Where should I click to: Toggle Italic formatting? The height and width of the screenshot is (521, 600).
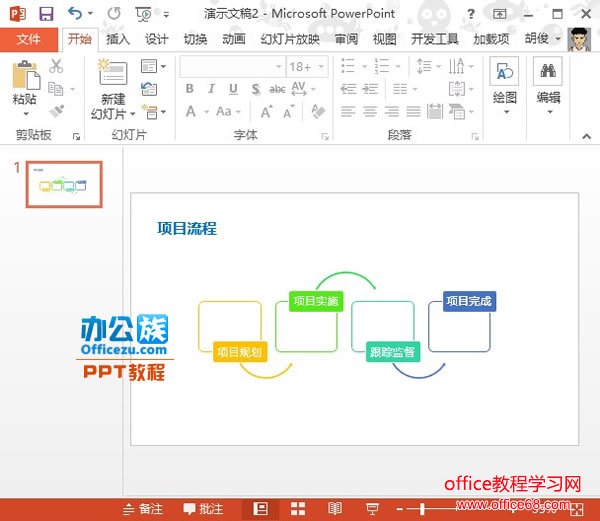(x=211, y=89)
